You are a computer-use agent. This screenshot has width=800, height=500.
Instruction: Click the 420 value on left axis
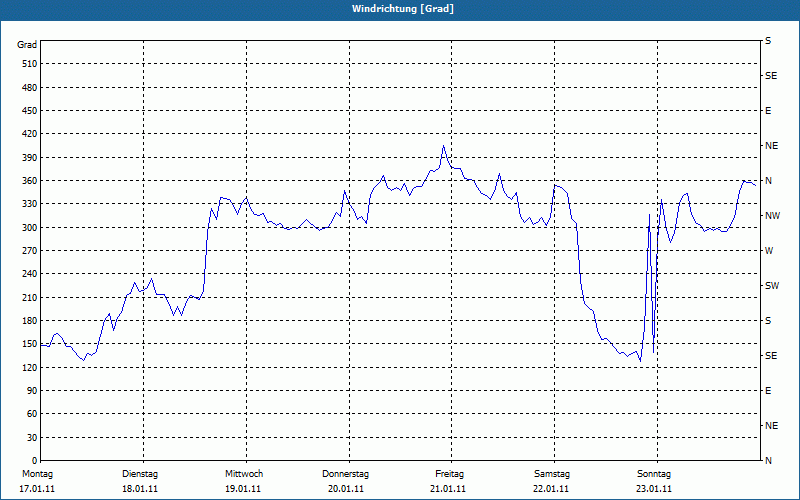coord(30,134)
